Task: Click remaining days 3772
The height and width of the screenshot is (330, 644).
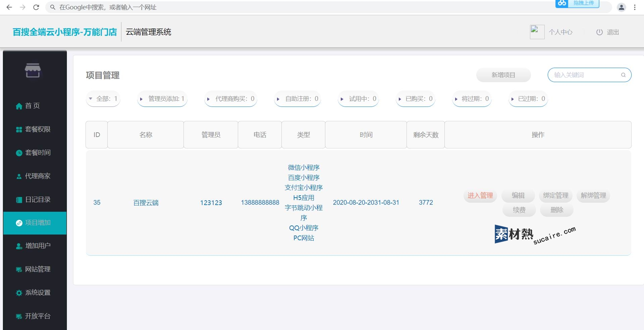Action: [426, 203]
